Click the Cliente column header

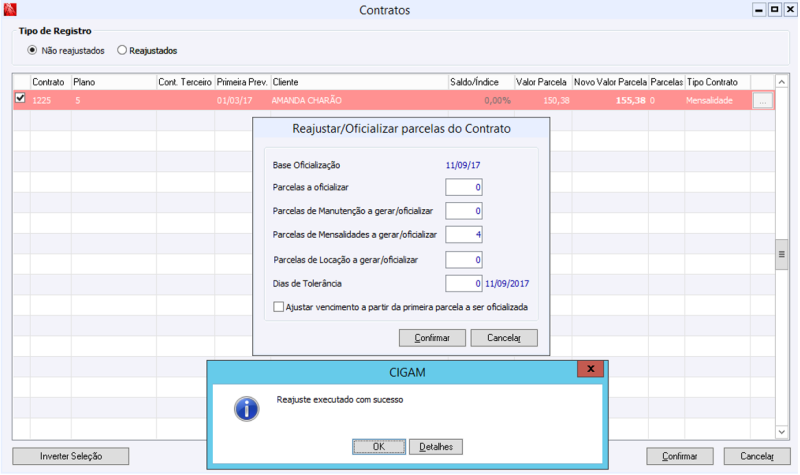(359, 82)
